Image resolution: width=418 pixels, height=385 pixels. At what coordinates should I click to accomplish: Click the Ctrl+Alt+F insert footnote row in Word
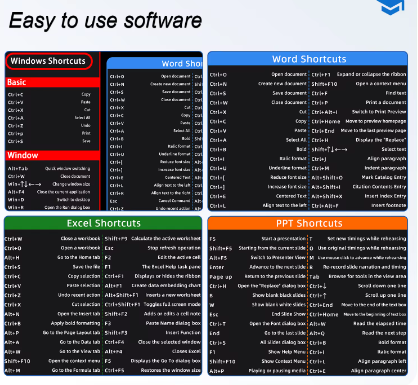(359, 206)
